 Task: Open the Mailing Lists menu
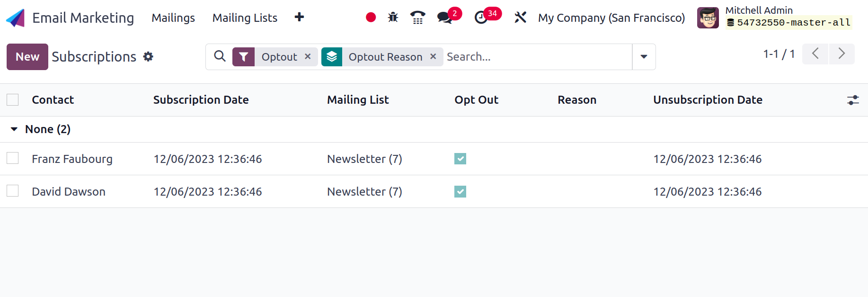coord(245,18)
